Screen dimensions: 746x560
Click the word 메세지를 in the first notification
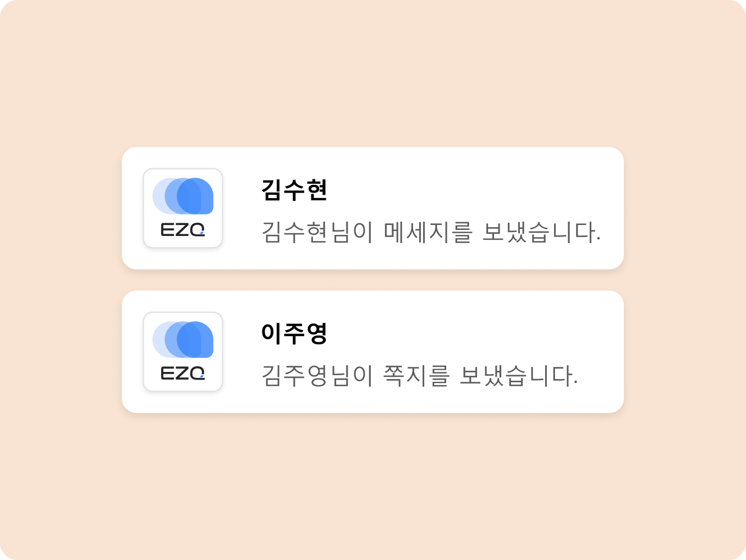click(x=428, y=232)
